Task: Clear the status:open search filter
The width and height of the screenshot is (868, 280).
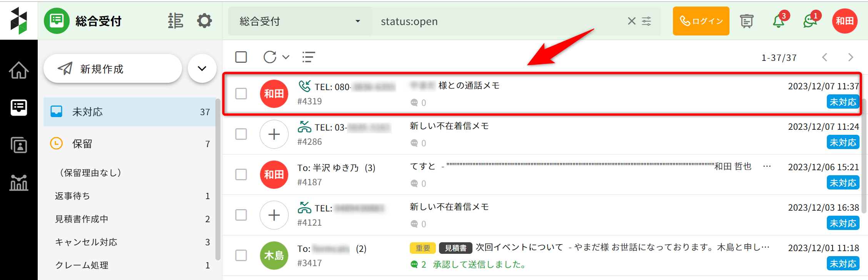Action: (631, 21)
